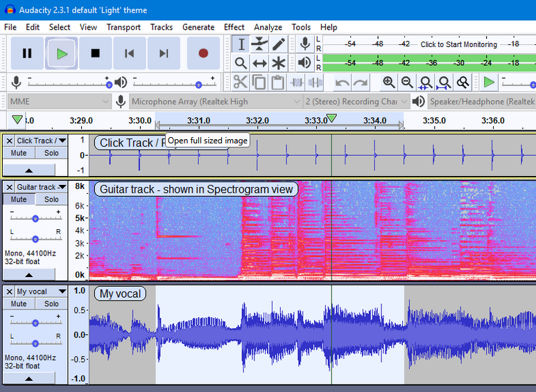Open the Analyze menu
Screen dimensions: 536x392
tap(268, 27)
